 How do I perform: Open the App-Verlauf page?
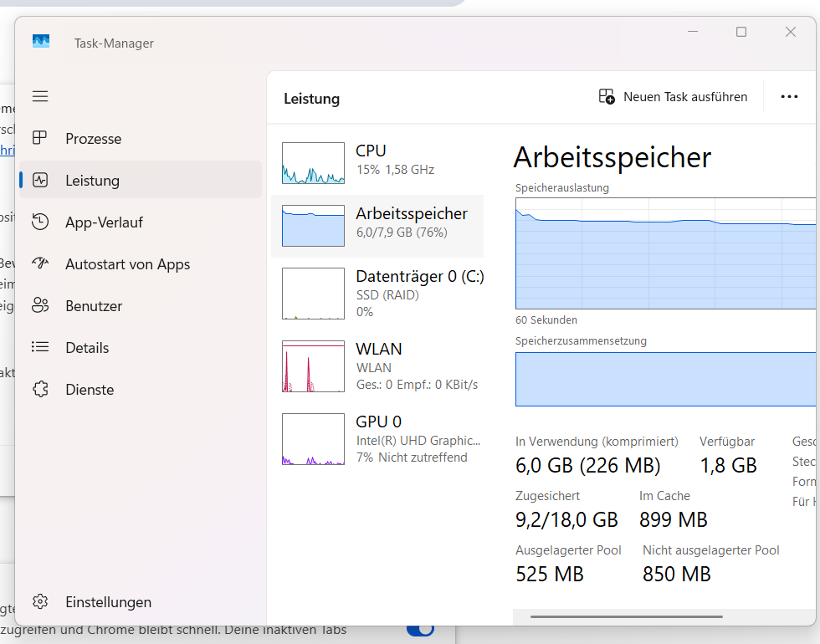[141, 222]
